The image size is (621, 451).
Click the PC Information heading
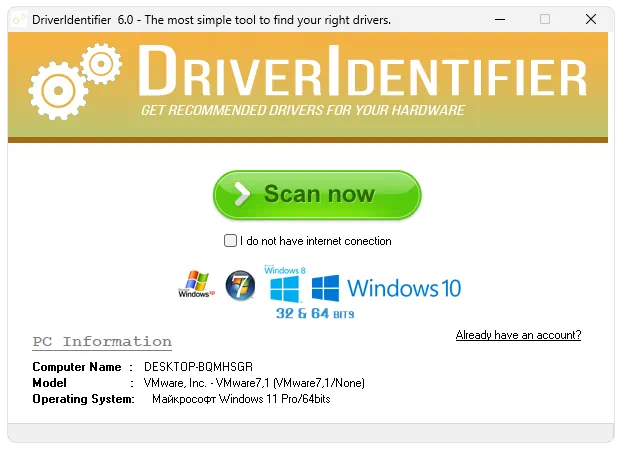click(x=102, y=342)
